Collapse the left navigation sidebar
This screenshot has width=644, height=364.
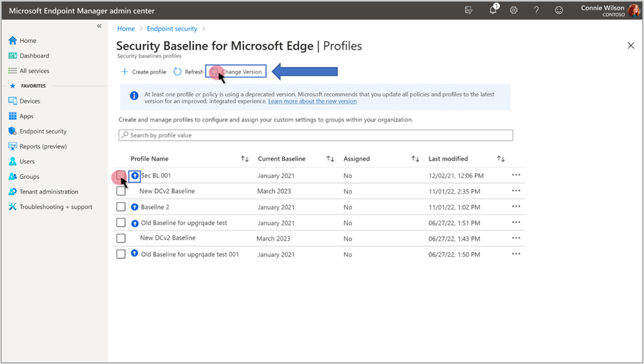point(99,26)
